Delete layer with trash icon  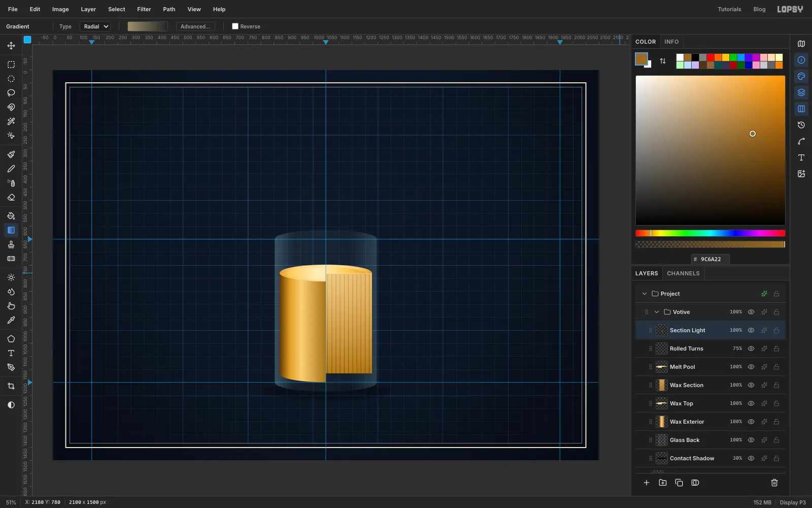[774, 483]
